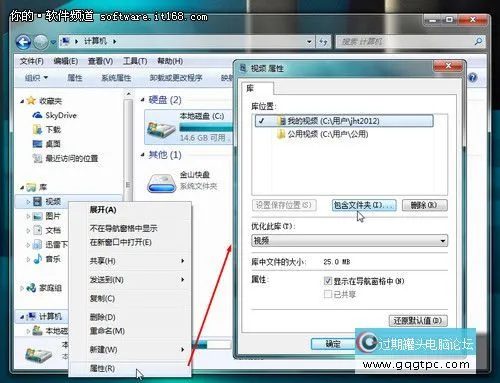Screen dimensions: 500x383
Task: Open recent pages dropdown next to Forward
Action: tap(53, 42)
